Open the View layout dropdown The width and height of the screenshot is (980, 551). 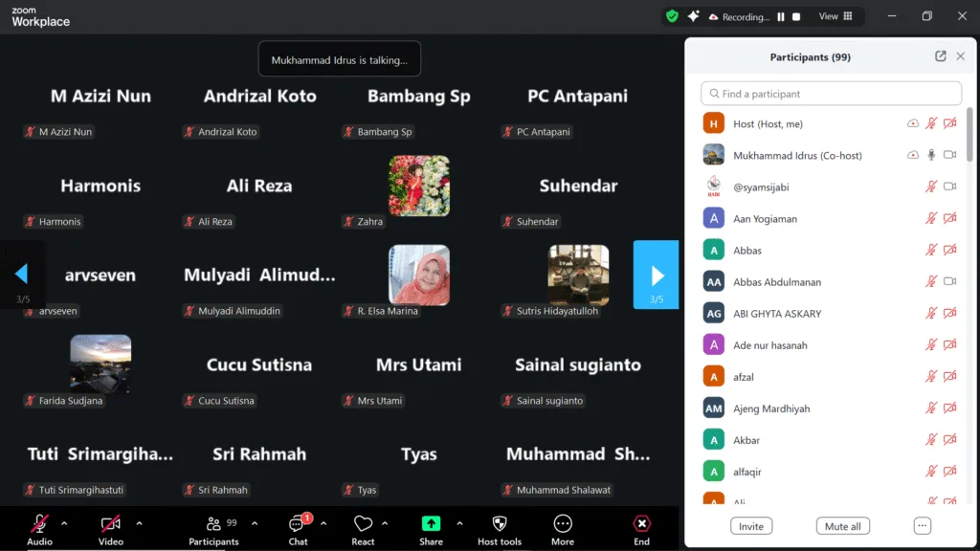click(x=835, y=16)
